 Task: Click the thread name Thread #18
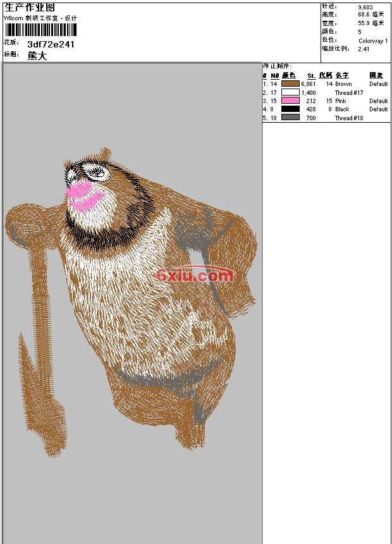[349, 118]
